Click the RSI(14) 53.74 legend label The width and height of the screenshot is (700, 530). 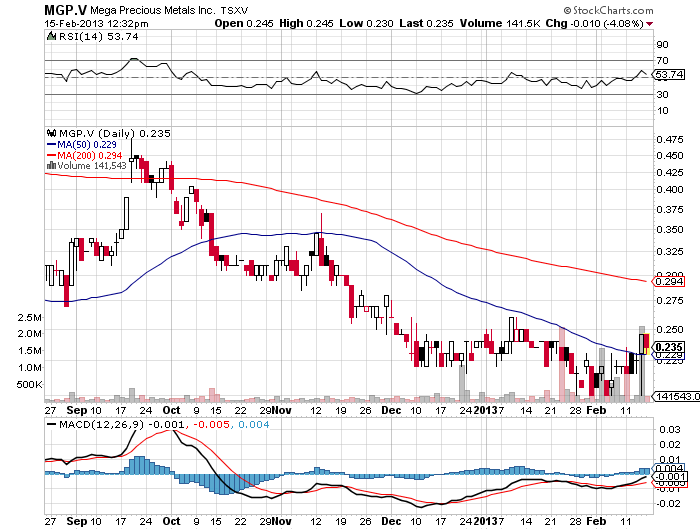(x=99, y=37)
